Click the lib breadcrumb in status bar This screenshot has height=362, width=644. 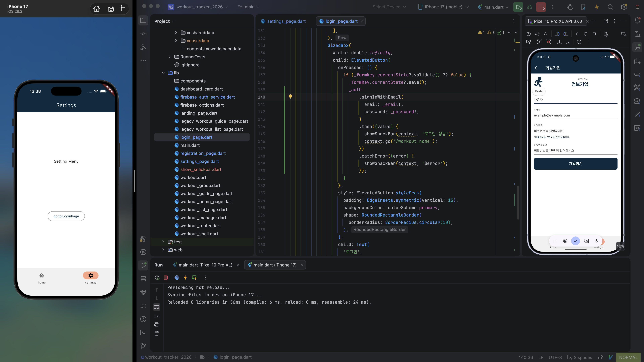(x=202, y=357)
